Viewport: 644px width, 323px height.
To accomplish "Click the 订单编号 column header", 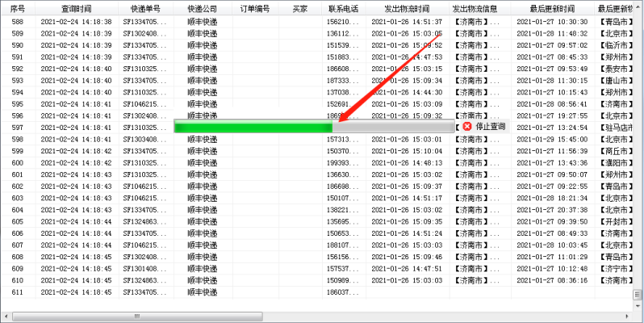I will point(255,9).
